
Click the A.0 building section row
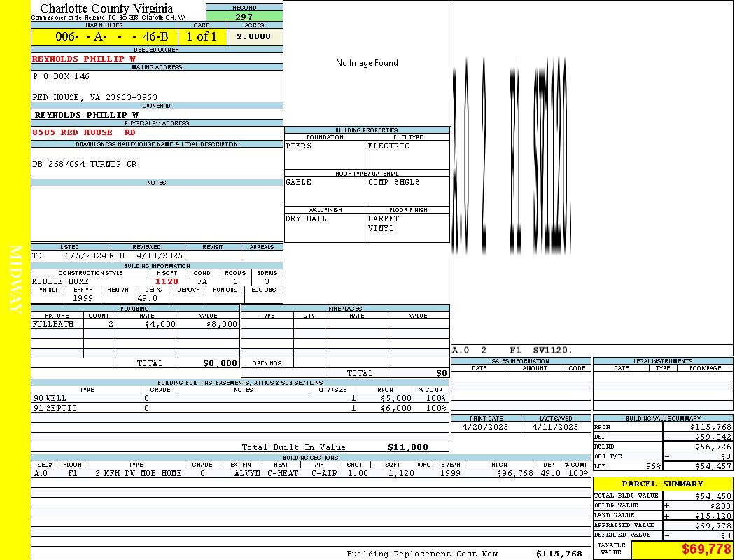(311, 473)
